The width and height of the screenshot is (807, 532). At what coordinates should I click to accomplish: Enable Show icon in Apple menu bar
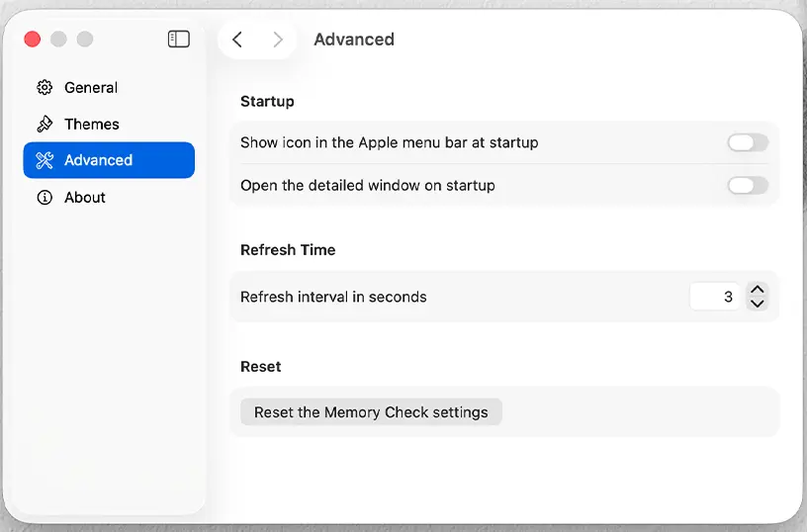(747, 142)
